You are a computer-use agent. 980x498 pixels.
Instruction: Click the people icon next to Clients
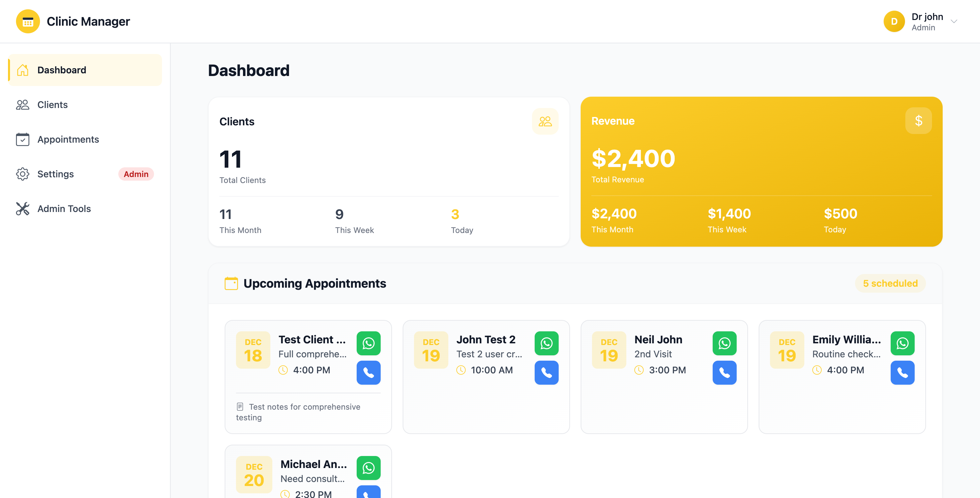point(23,105)
